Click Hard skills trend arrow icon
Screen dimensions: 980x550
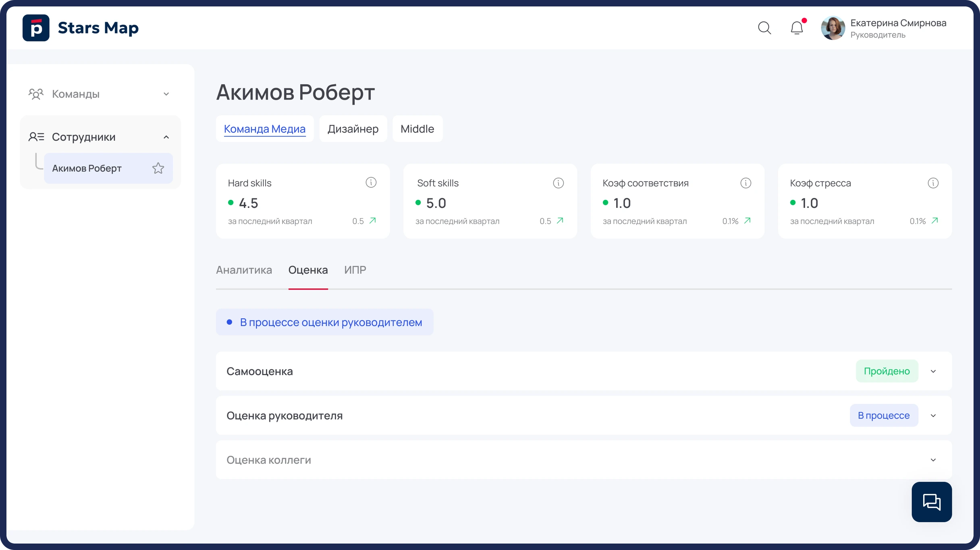pyautogui.click(x=373, y=220)
